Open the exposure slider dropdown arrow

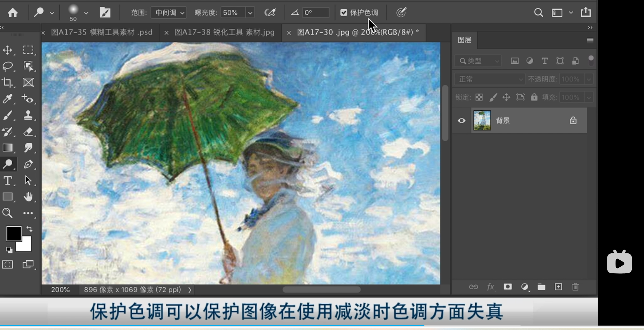click(250, 13)
